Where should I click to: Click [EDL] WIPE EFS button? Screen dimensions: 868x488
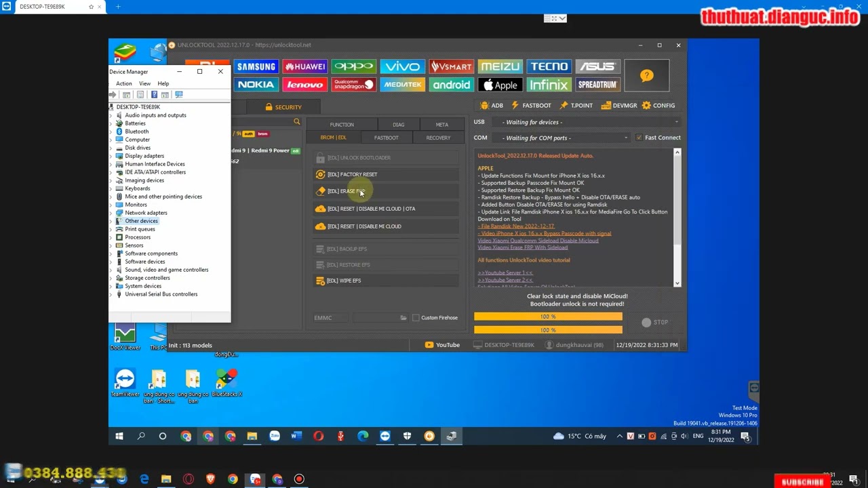[385, 281]
